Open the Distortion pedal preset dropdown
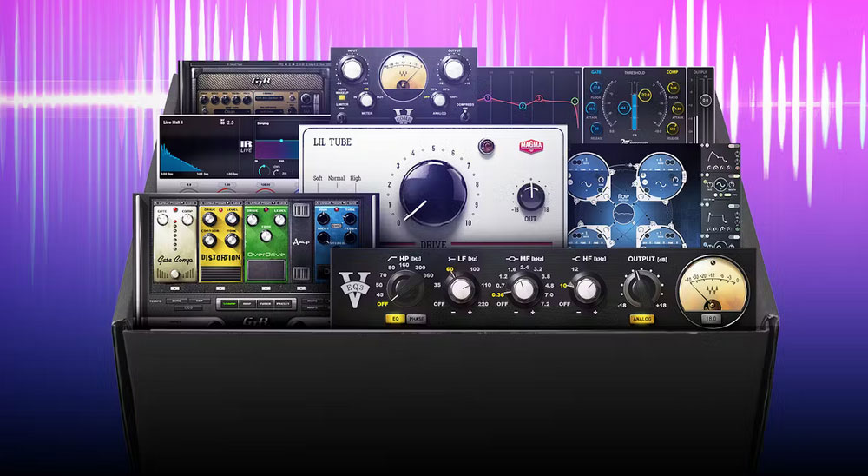This screenshot has width=868, height=476. point(214,202)
